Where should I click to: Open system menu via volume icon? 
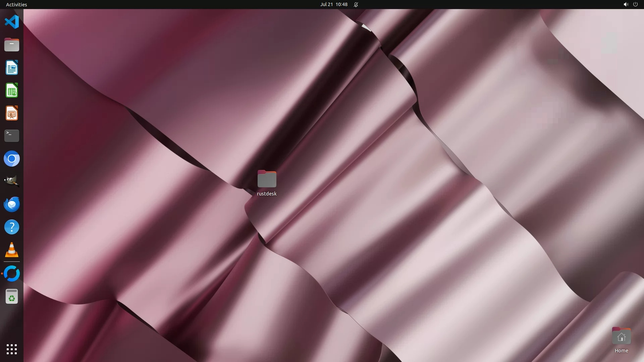626,4
